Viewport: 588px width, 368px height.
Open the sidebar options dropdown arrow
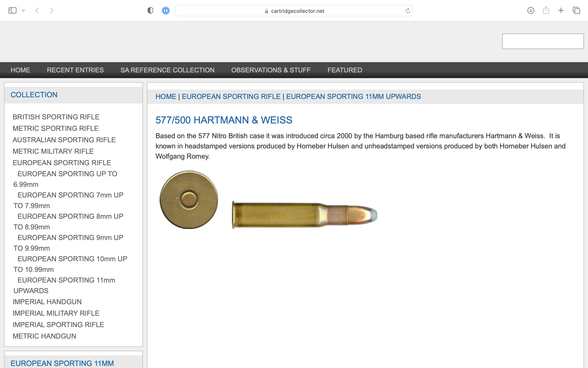(23, 10)
